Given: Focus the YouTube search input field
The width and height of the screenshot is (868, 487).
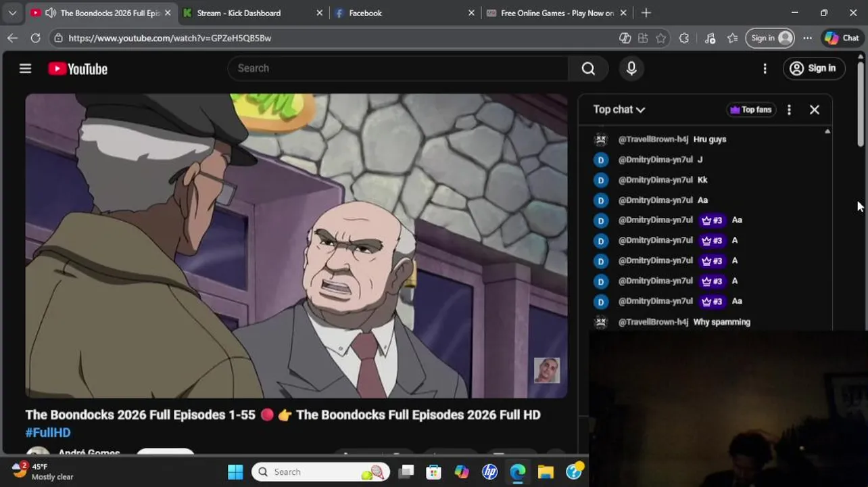Looking at the screenshot, I should pyautogui.click(x=399, y=68).
